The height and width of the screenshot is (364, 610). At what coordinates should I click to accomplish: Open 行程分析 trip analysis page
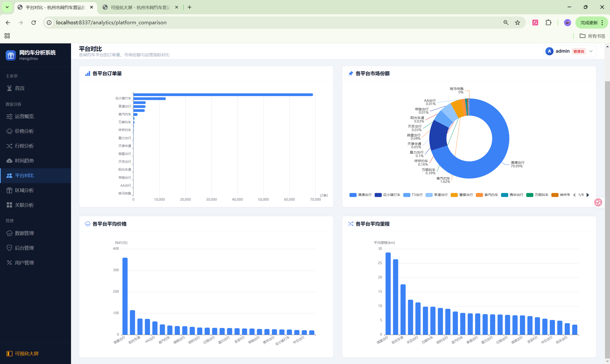tap(24, 146)
